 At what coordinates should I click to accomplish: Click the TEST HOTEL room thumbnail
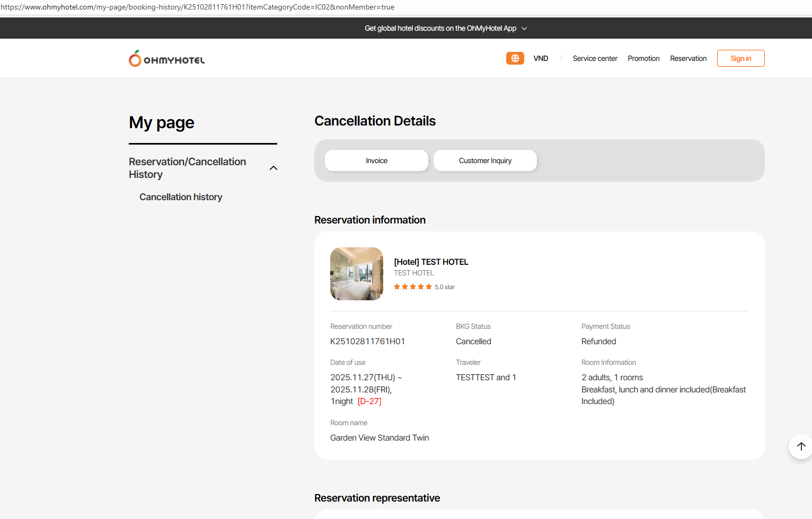tap(357, 274)
